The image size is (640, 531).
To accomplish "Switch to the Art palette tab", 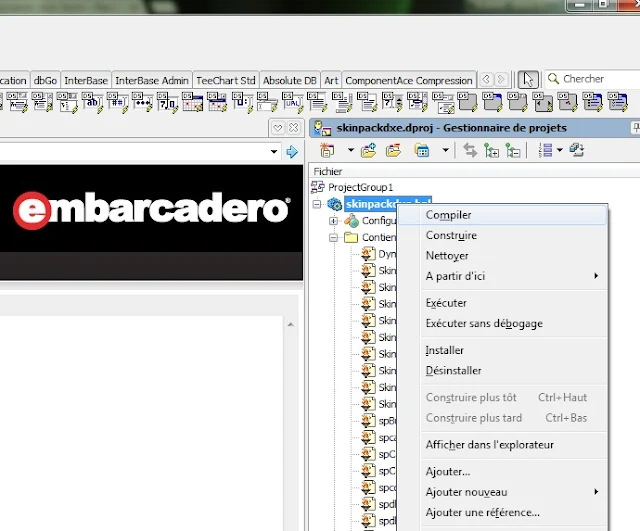I will [331, 80].
